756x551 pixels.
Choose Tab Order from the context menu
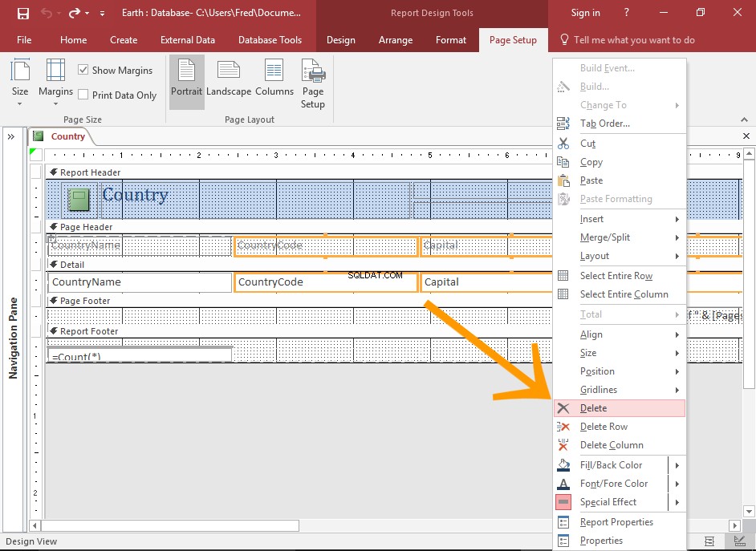click(x=619, y=124)
